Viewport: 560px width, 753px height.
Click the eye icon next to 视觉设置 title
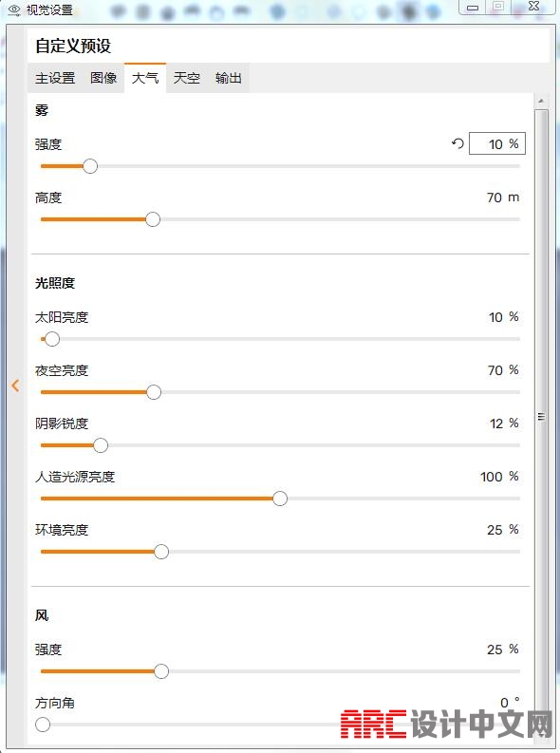coord(14,9)
